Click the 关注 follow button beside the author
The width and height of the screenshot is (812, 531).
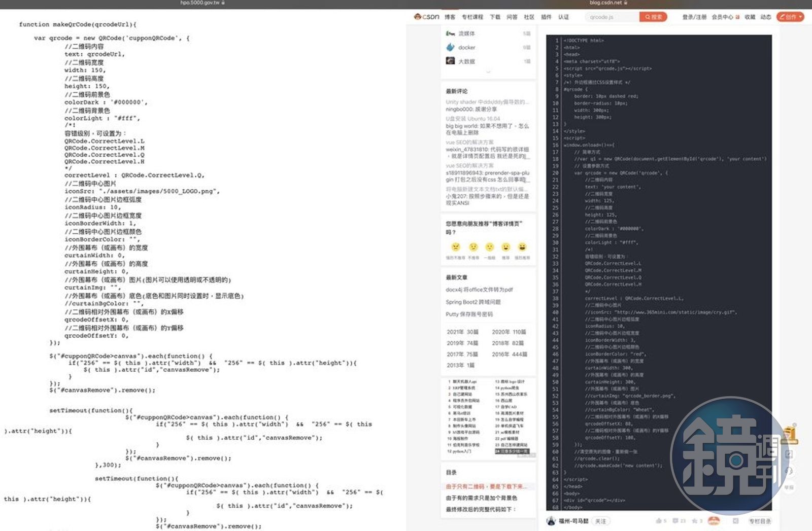click(x=600, y=521)
